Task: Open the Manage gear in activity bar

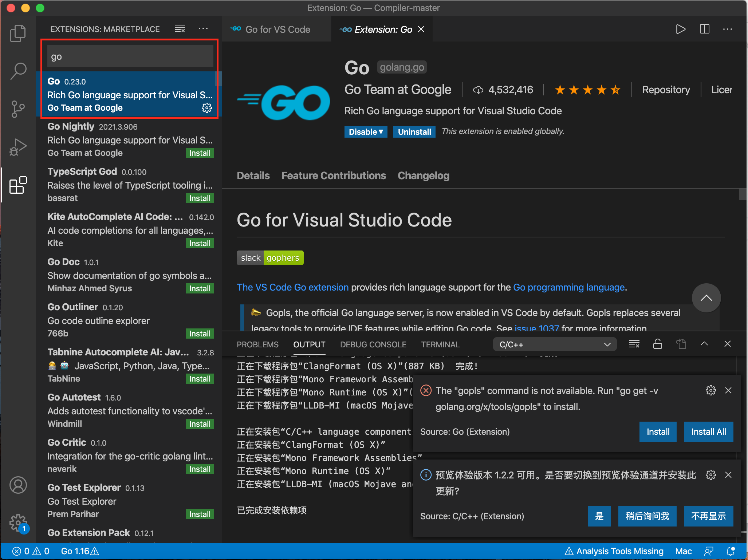Action: [18, 522]
